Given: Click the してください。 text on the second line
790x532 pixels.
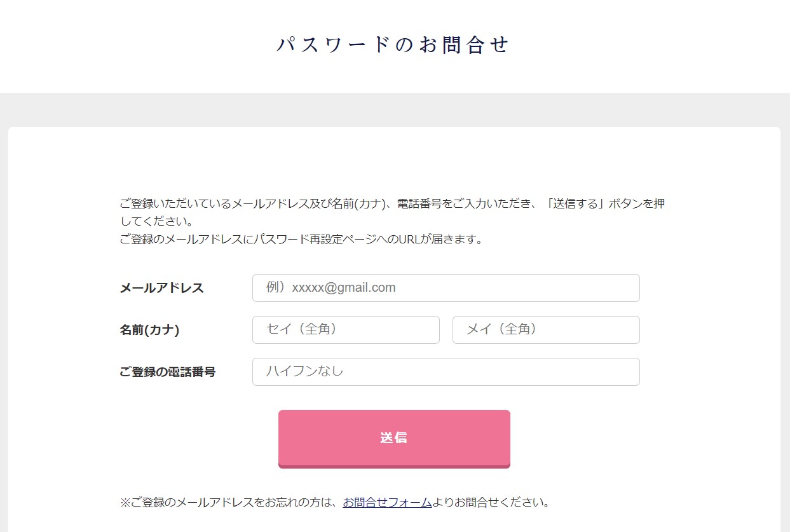Looking at the screenshot, I should 156,222.
